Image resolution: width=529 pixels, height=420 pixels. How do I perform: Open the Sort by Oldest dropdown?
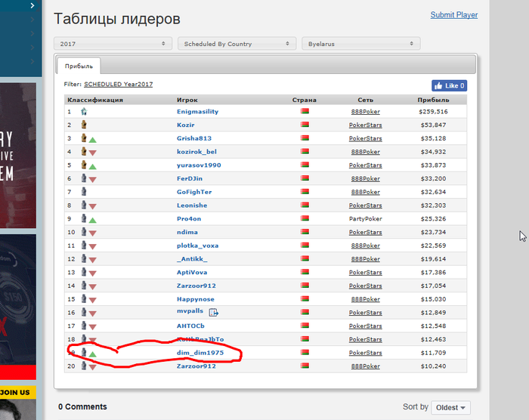[450, 407]
